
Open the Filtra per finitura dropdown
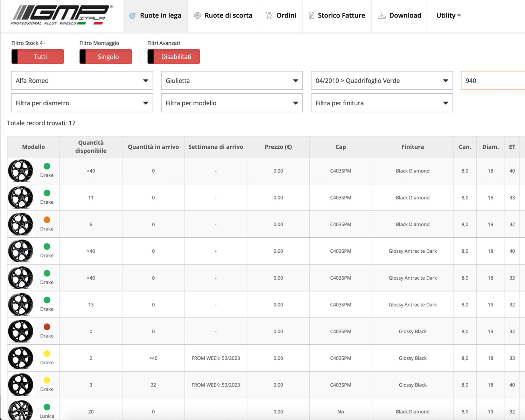[381, 103]
